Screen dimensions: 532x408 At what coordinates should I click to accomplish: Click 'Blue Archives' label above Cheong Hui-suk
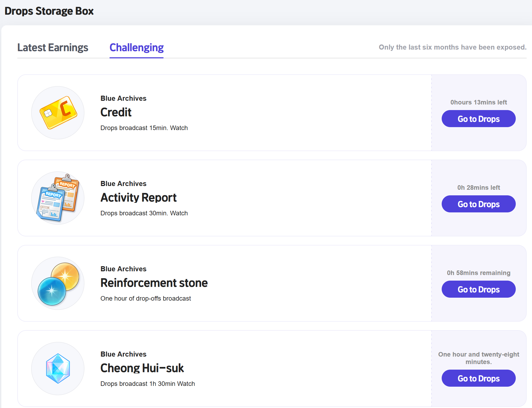tap(123, 354)
